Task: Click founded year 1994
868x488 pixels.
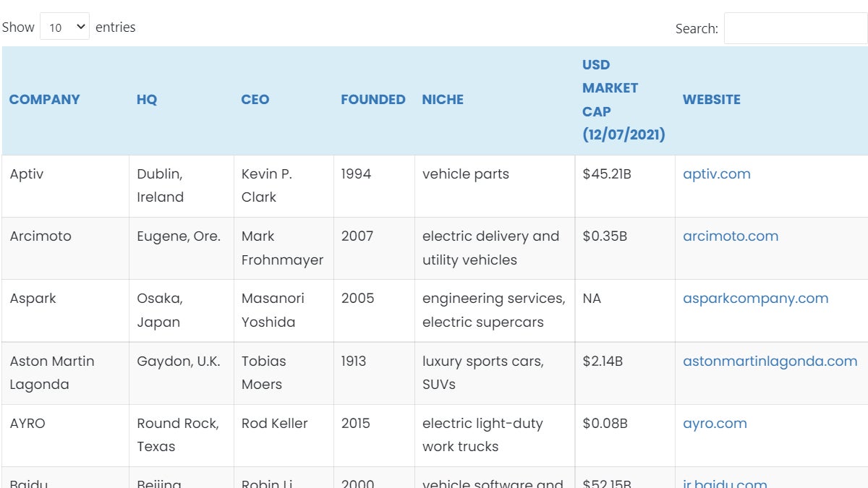Action: point(356,174)
